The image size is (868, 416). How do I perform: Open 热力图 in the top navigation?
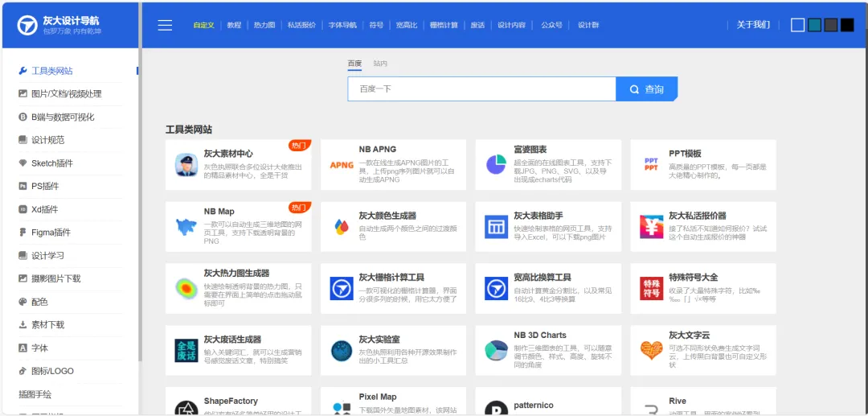click(x=264, y=25)
